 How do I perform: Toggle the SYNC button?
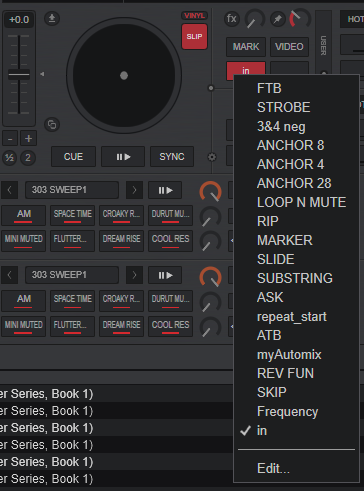coord(172,157)
